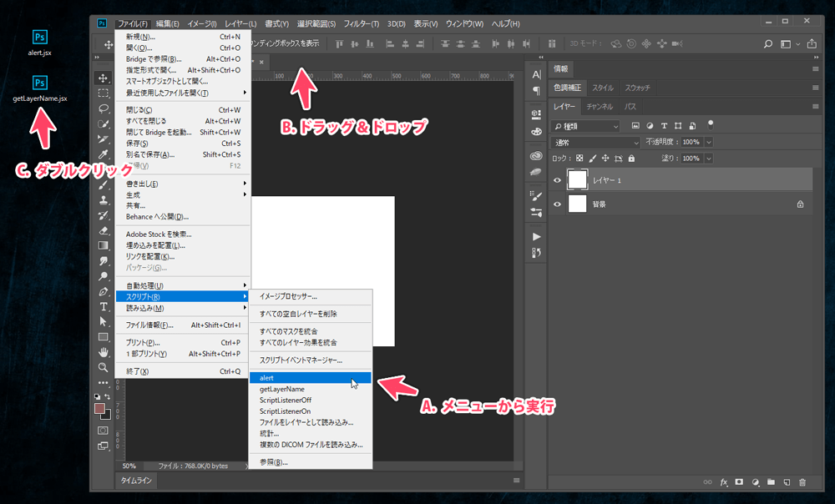Expand the 読み込み submenu
The width and height of the screenshot is (835, 504).
coord(183,308)
